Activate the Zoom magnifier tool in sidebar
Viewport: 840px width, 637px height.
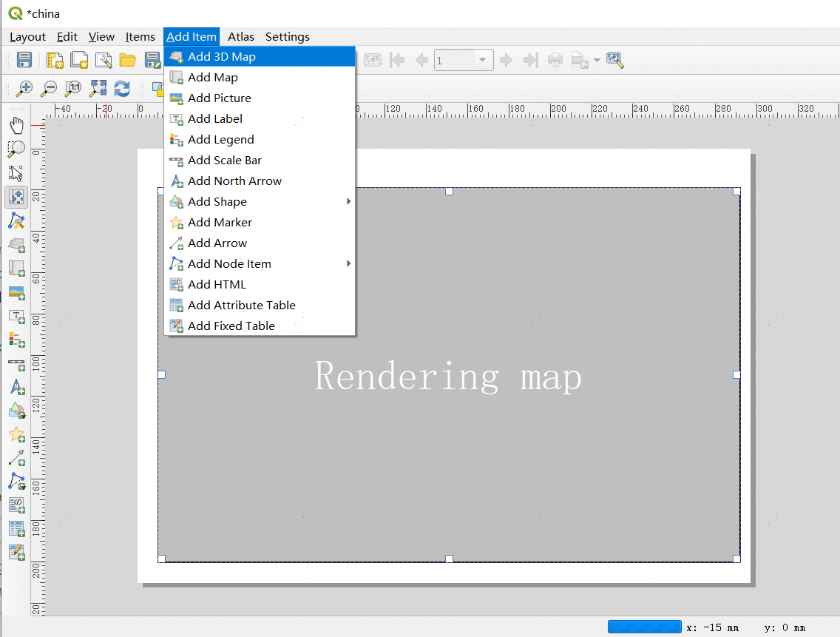(16, 149)
